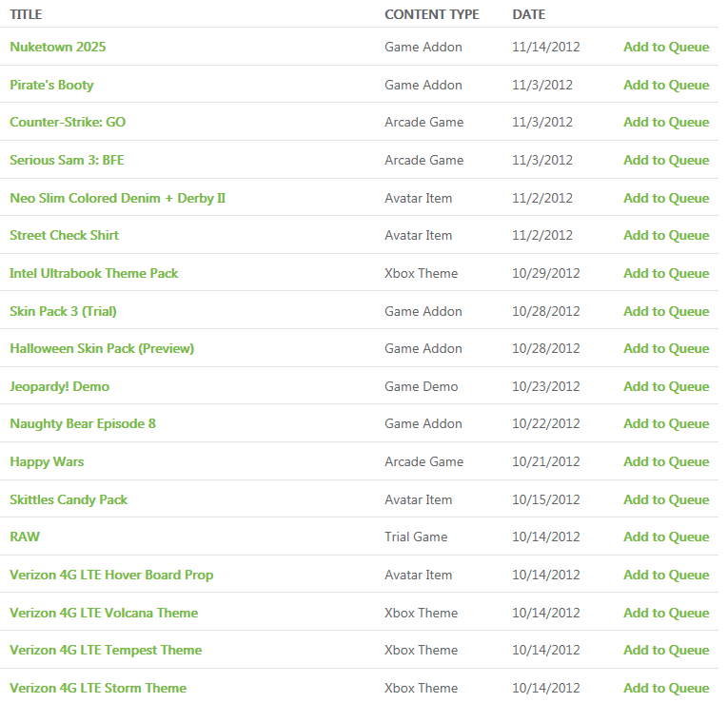
Task: Add Jeopardy! Demo to queue
Action: [666, 386]
